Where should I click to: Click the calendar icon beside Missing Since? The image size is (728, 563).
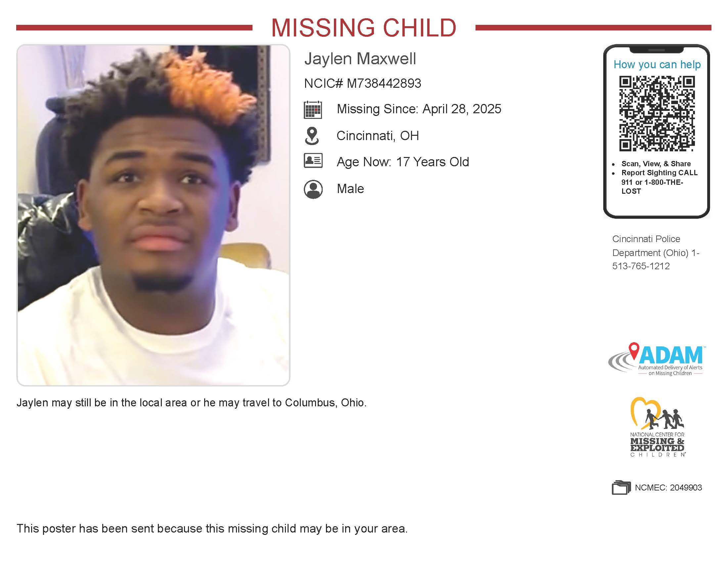point(313,109)
